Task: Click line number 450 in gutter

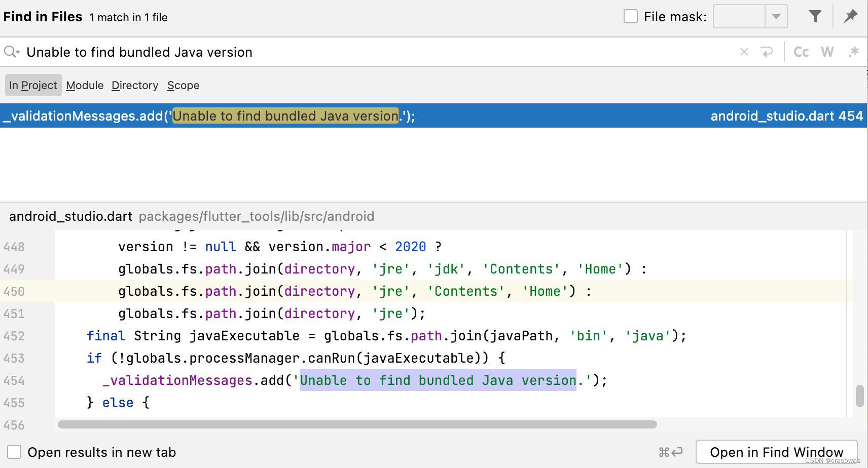Action: [14, 291]
